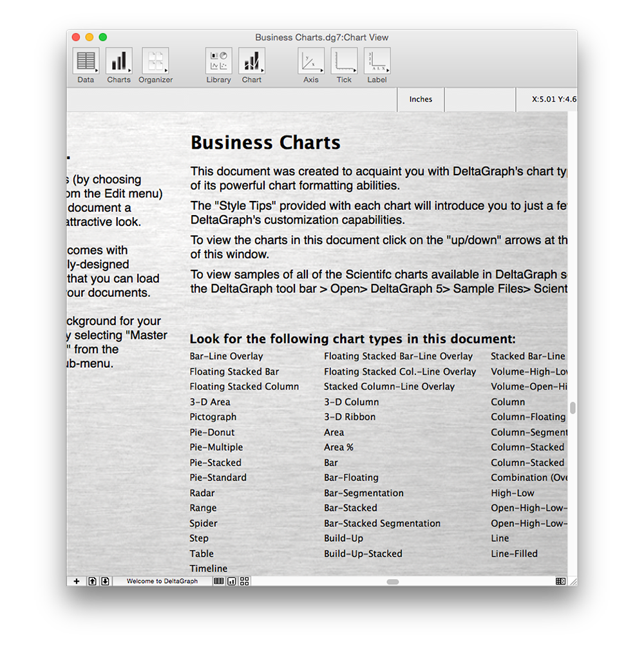The image size is (644, 648).
Task: Open the Organizer view
Action: 155,61
